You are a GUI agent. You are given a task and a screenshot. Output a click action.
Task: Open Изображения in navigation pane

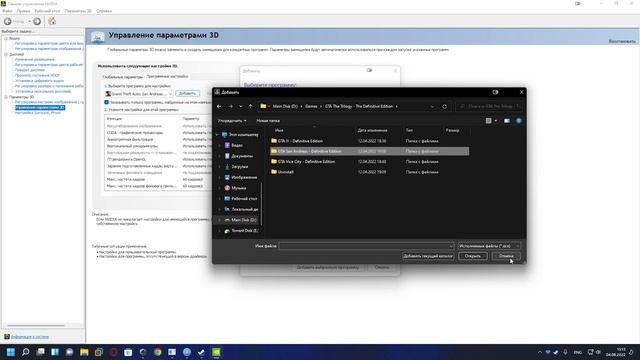pyautogui.click(x=244, y=178)
